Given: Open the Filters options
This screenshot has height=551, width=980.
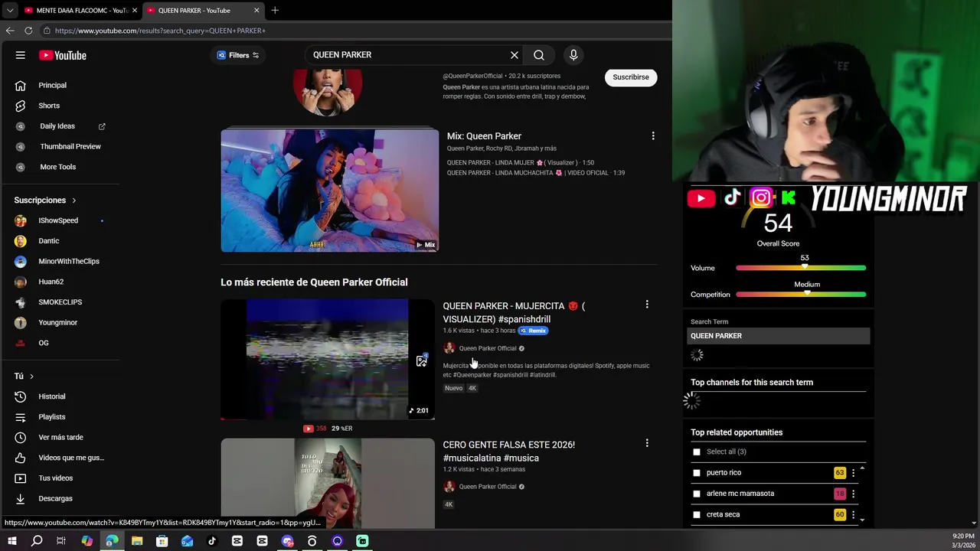Looking at the screenshot, I should (x=238, y=55).
